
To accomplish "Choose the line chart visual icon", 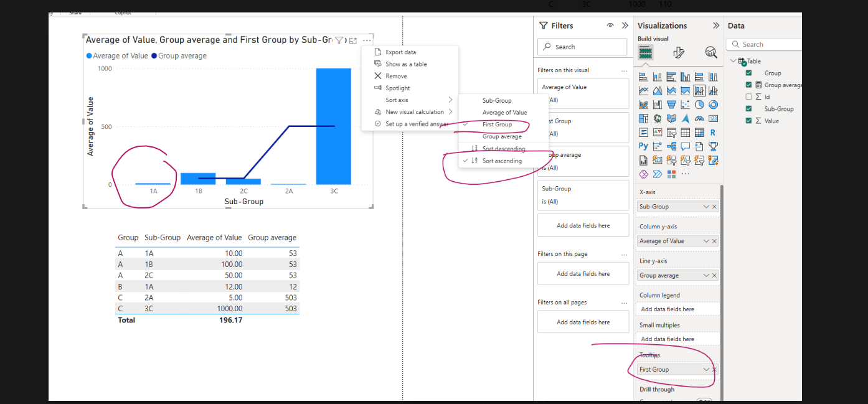I will 643,90.
